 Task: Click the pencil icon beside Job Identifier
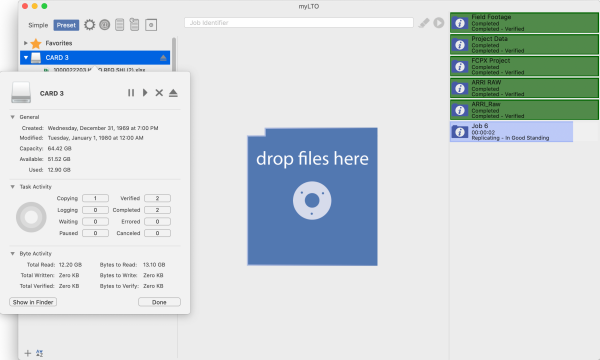click(424, 23)
